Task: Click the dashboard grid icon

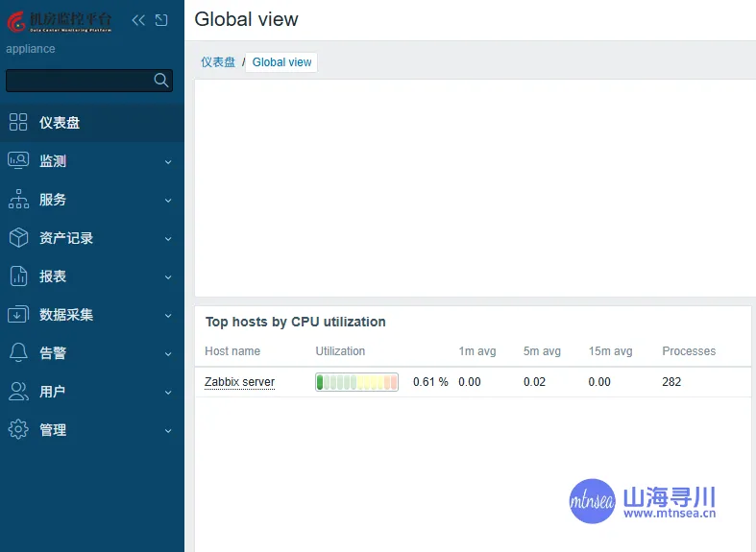Action: coord(18,122)
